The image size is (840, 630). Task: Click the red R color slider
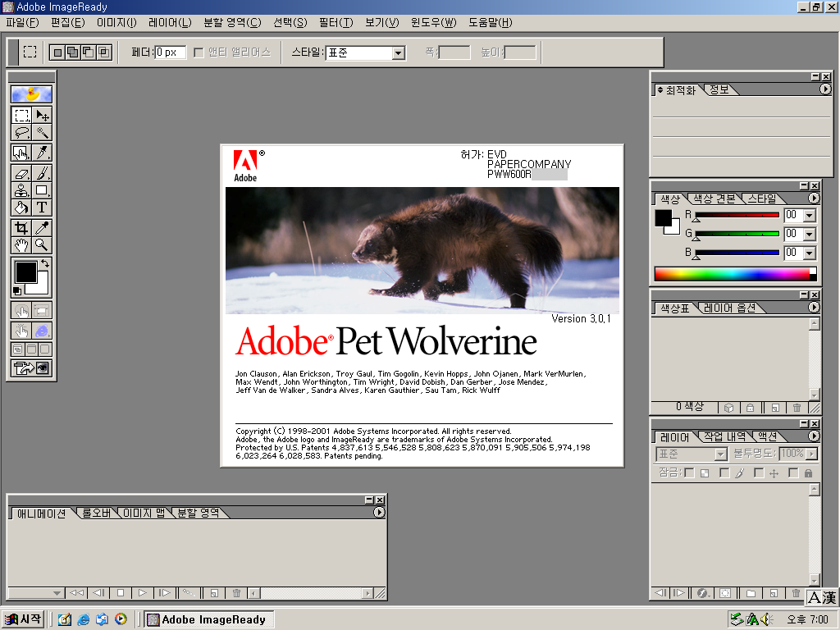coord(737,215)
